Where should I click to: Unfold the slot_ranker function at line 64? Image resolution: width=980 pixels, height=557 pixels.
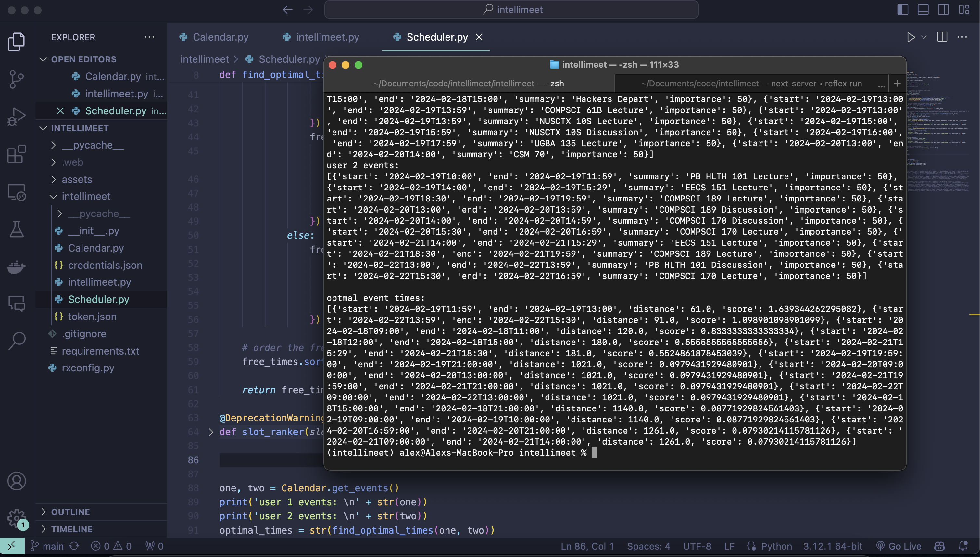(x=211, y=432)
